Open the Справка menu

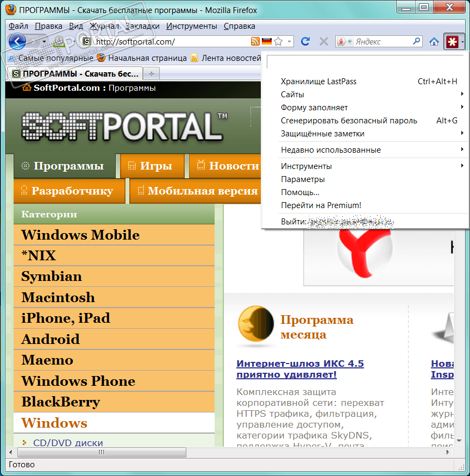point(239,26)
